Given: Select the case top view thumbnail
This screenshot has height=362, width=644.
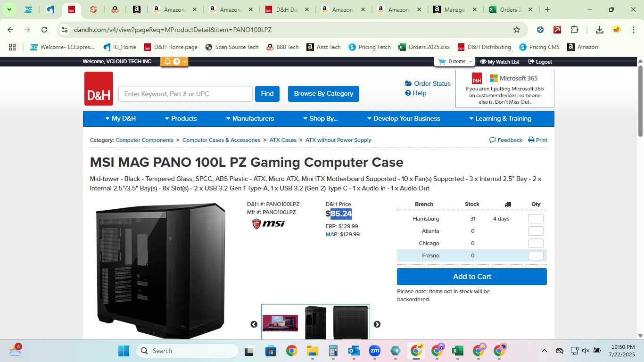Looking at the screenshot, I should 351,322.
